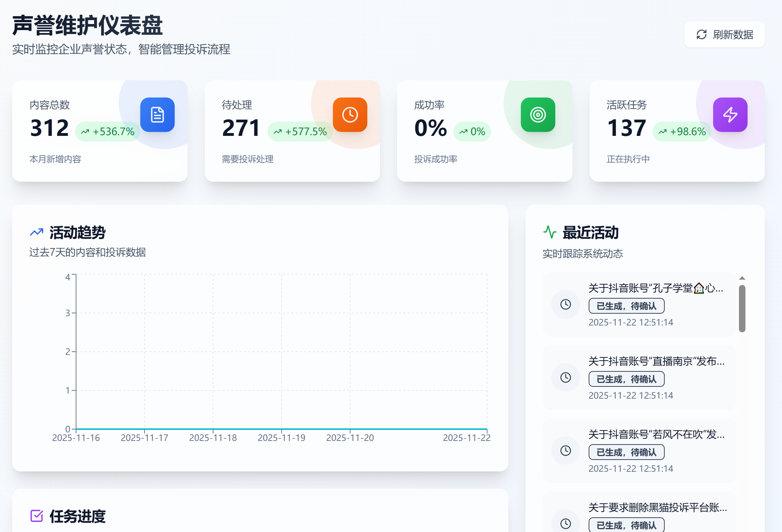Screen dimensions: 782x532
Task: Open the 孔子学堂 activity title
Action: (x=655, y=288)
